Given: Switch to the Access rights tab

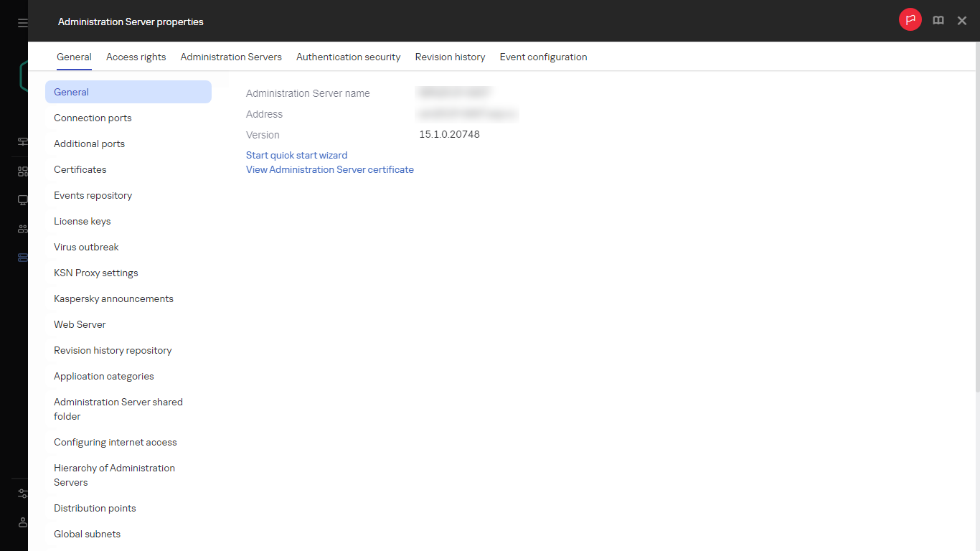Looking at the screenshot, I should [136, 57].
